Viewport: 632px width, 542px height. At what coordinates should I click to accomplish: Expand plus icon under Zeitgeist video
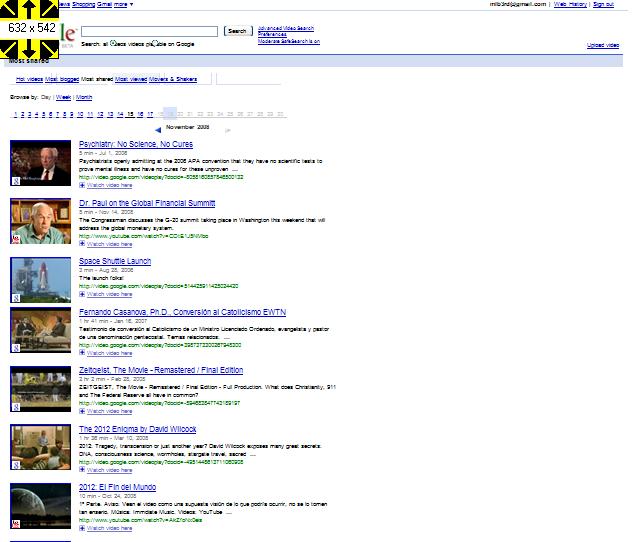coord(82,411)
